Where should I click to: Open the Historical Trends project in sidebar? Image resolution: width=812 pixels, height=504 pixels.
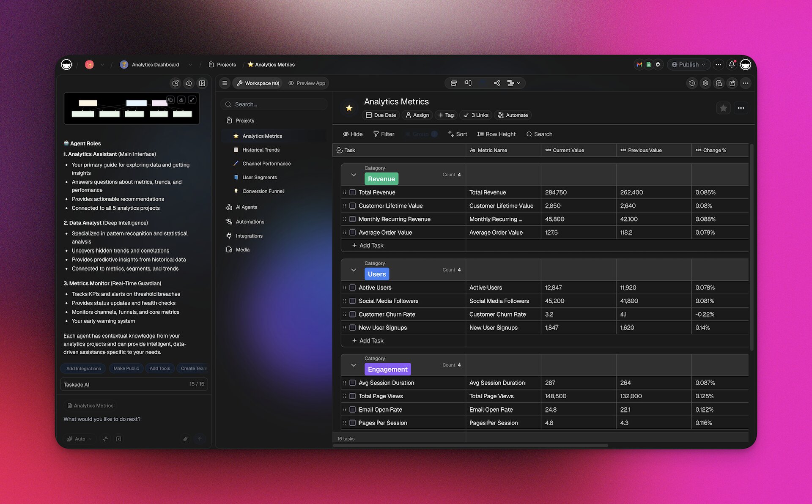coord(261,150)
